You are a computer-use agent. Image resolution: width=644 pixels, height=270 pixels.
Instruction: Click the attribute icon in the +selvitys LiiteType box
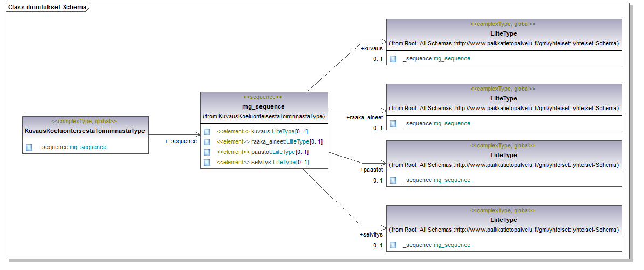click(x=393, y=245)
